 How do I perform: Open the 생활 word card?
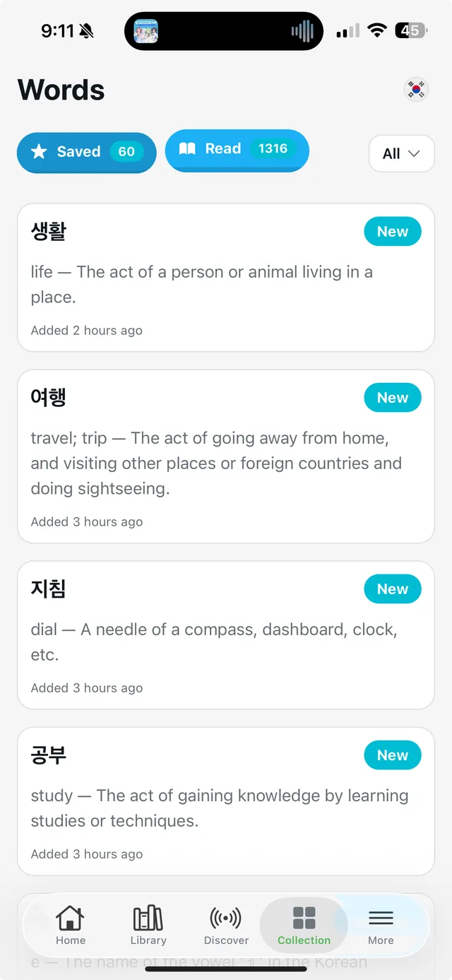pos(226,277)
